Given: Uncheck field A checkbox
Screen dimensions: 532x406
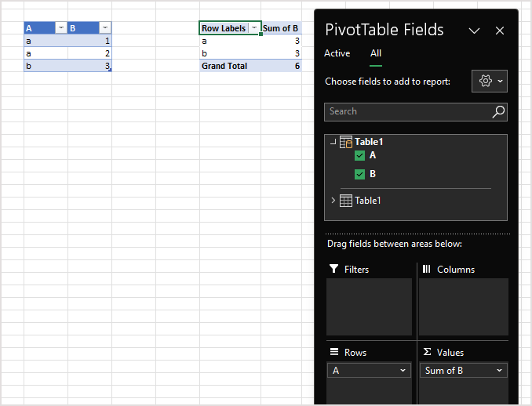Looking at the screenshot, I should 359,155.
